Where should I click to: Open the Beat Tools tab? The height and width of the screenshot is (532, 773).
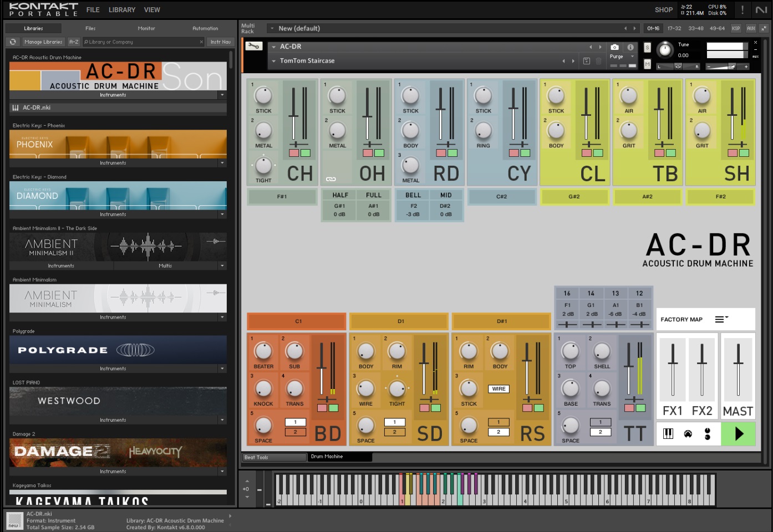[x=274, y=457]
